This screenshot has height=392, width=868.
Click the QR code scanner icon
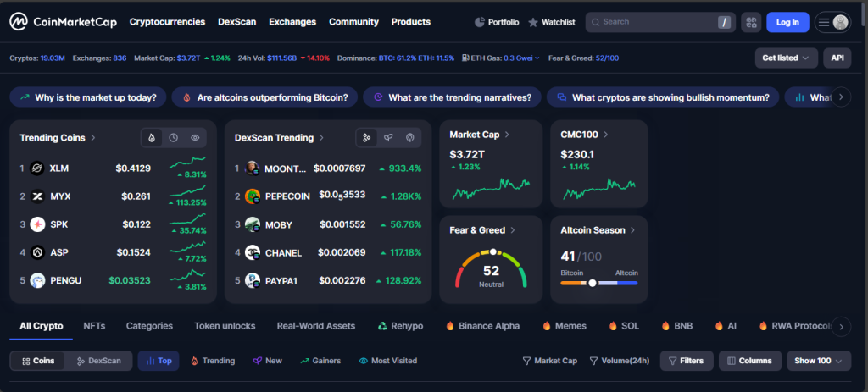point(750,22)
